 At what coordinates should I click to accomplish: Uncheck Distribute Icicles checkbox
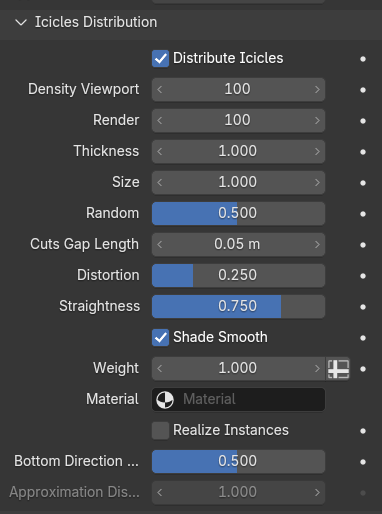(x=160, y=59)
